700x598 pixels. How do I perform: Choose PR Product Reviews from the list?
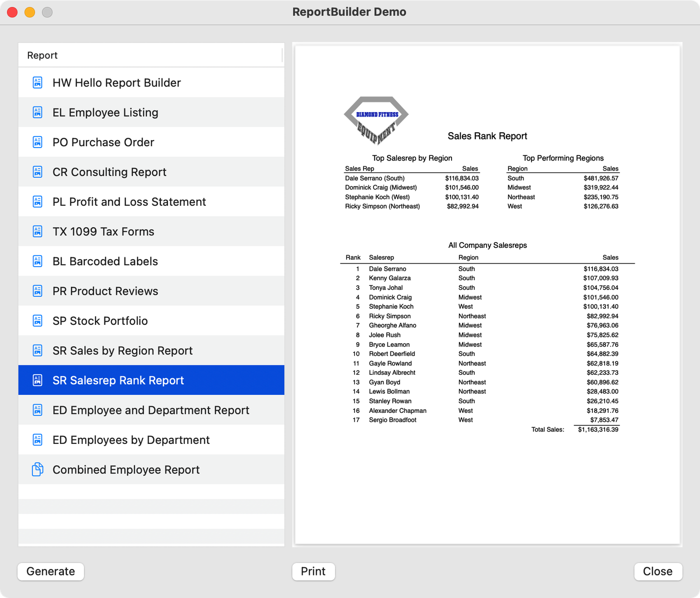point(105,291)
